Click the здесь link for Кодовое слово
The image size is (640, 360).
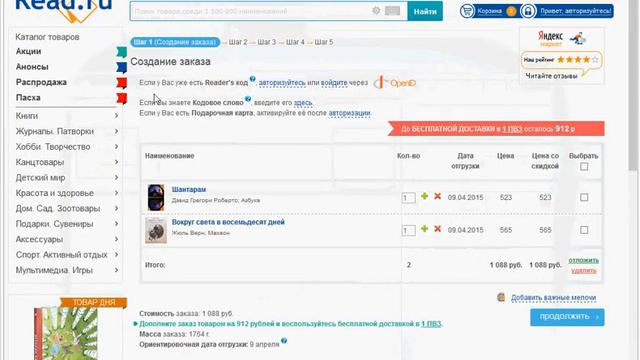[x=303, y=102]
